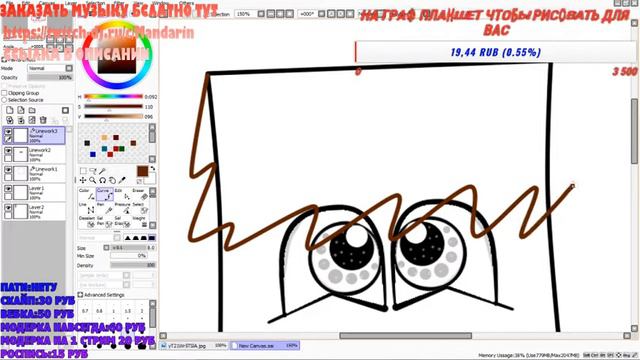Image resolution: width=640 pixels, height=360 pixels.
Task: Open the rotation angle dropdown
Action: (322, 14)
